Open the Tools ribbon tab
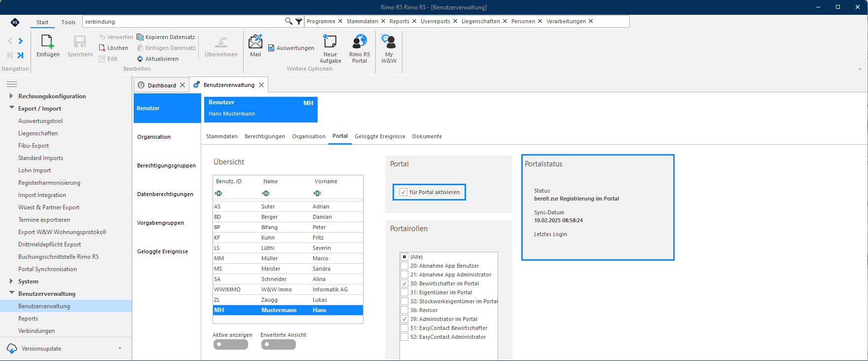 pos(69,22)
